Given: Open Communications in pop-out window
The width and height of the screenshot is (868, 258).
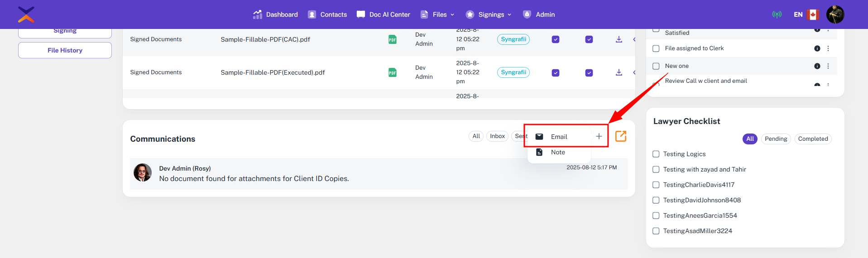Looking at the screenshot, I should 621,136.
